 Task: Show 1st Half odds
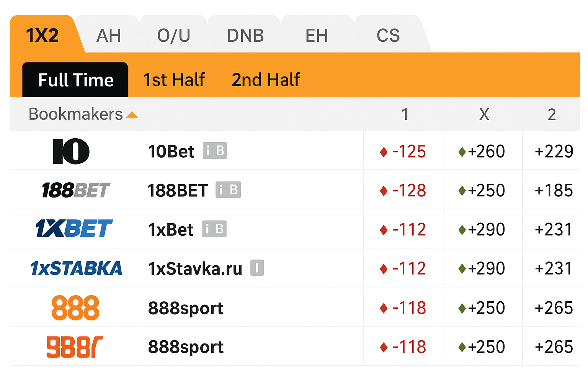174,80
